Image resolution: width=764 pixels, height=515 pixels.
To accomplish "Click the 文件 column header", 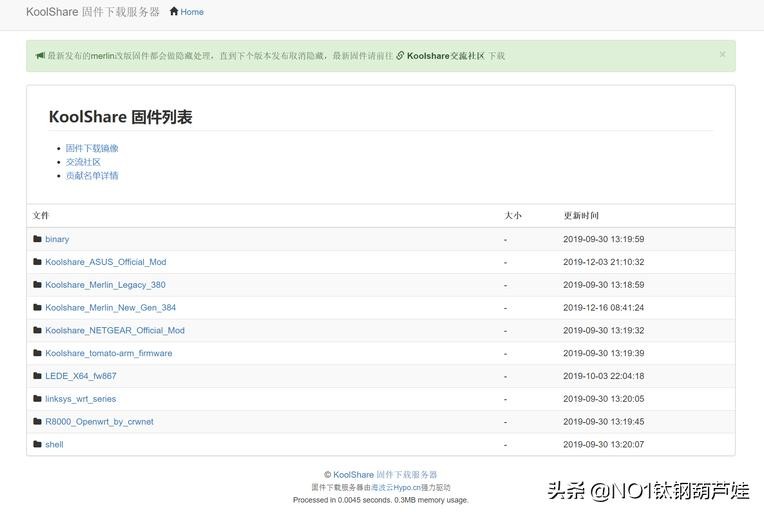I will coord(41,215).
